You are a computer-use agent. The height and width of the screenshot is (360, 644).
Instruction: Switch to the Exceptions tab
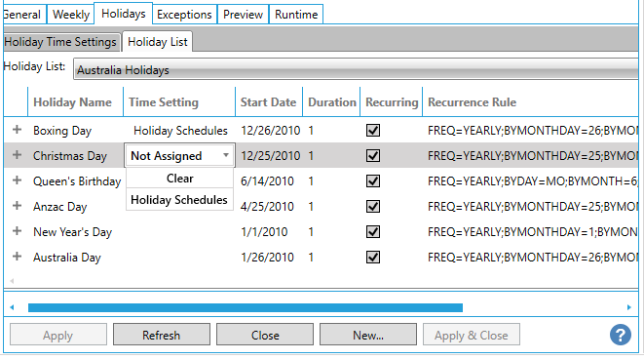click(x=184, y=15)
